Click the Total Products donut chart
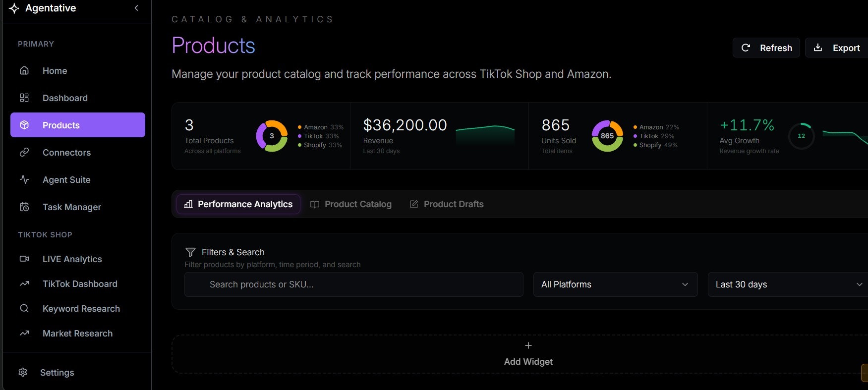Viewport: 868px width, 390px height. (272, 136)
